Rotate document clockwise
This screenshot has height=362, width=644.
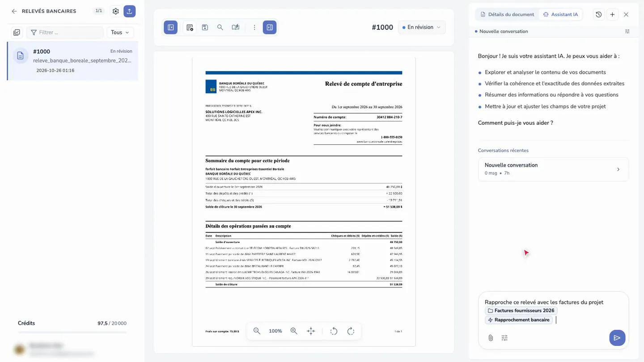tap(351, 331)
